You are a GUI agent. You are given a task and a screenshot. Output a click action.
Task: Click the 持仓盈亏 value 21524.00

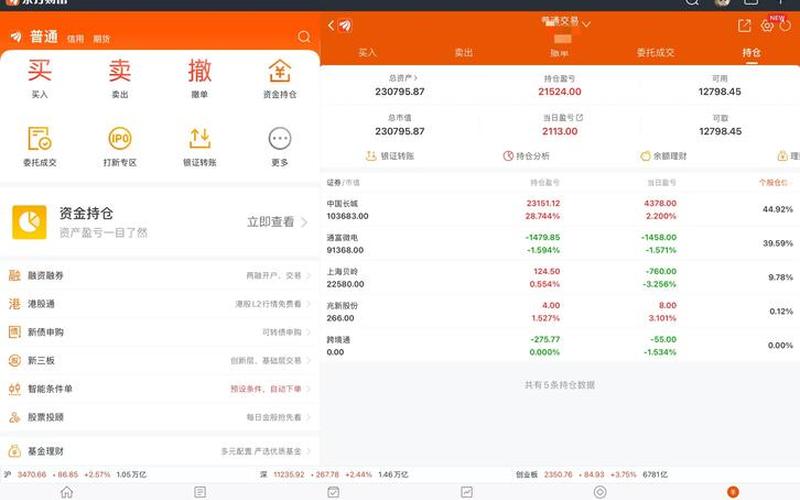coord(560,92)
